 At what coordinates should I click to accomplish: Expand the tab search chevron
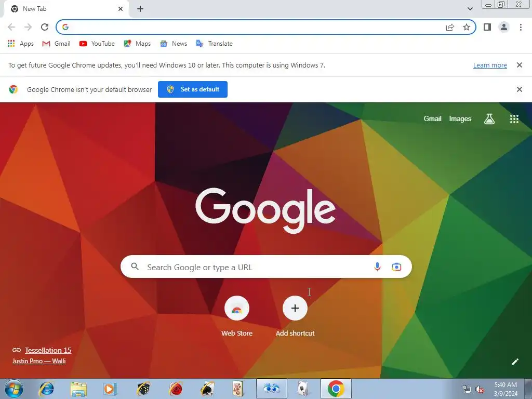[x=470, y=9]
